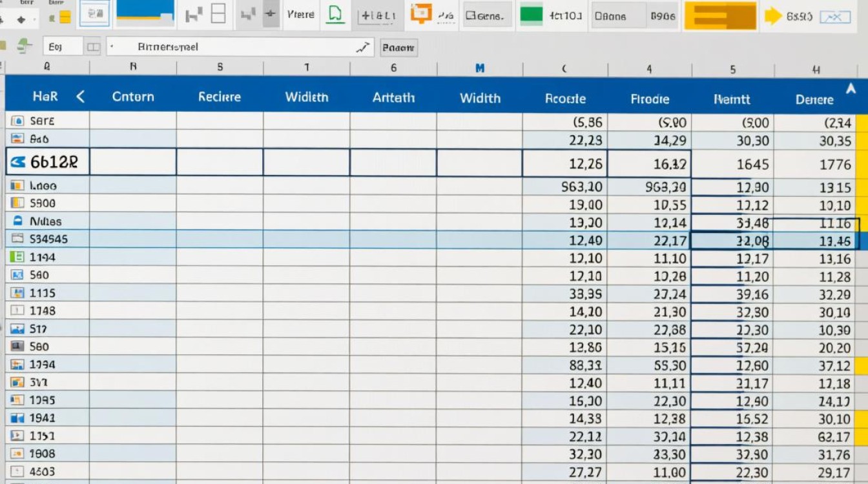Click the 8966 toolbar button
Image resolution: width=868 pixels, height=484 pixels.
[663, 15]
